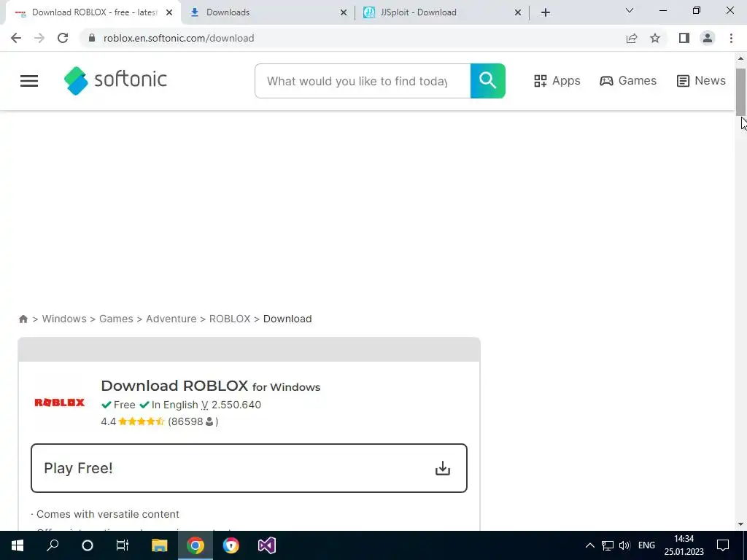Click the Download ROBLOX for Windows heading
Viewport: 747px width, 560px height.
[x=211, y=386]
